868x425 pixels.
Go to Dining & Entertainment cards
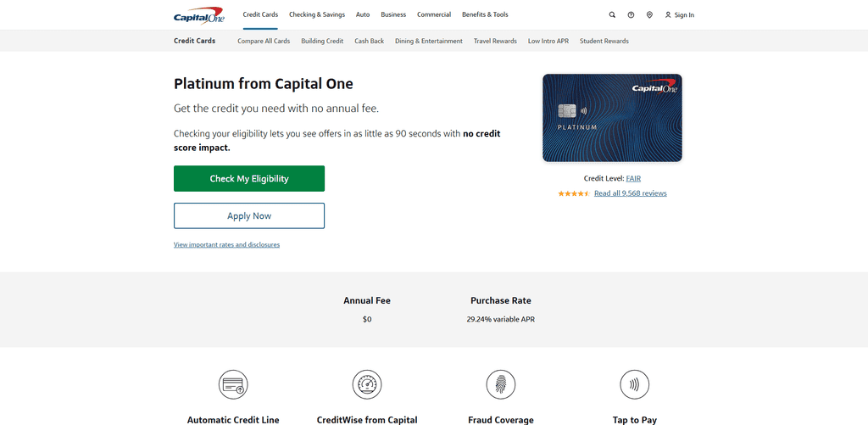[x=429, y=41]
